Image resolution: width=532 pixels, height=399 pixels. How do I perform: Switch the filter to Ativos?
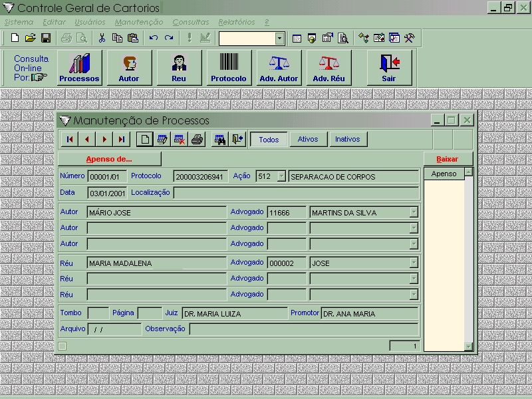(x=308, y=140)
